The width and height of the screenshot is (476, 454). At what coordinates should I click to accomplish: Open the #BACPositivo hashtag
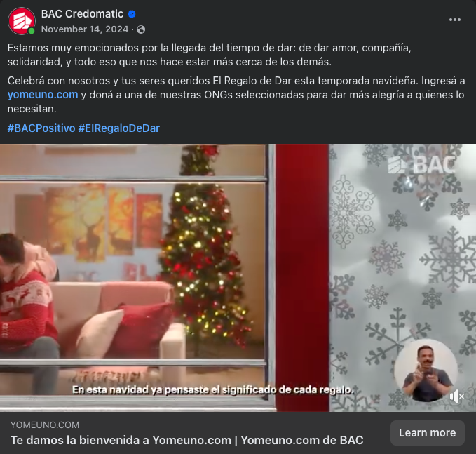pos(41,128)
